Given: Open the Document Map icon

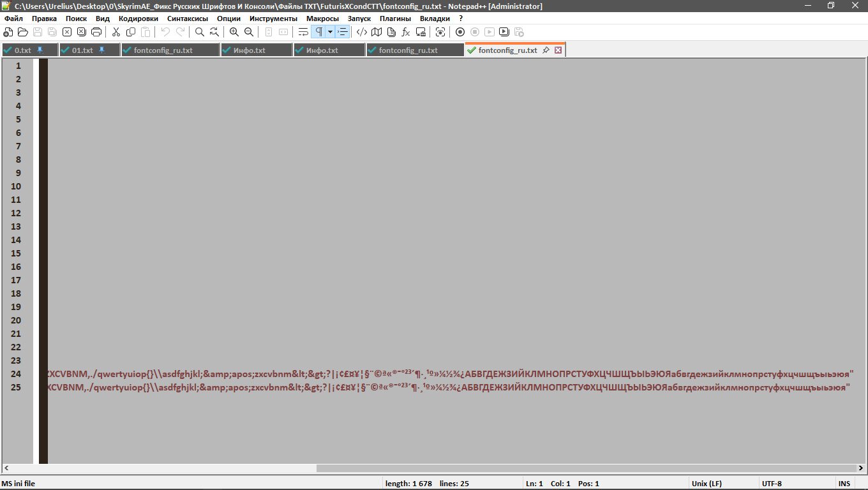Looking at the screenshot, I should [377, 32].
